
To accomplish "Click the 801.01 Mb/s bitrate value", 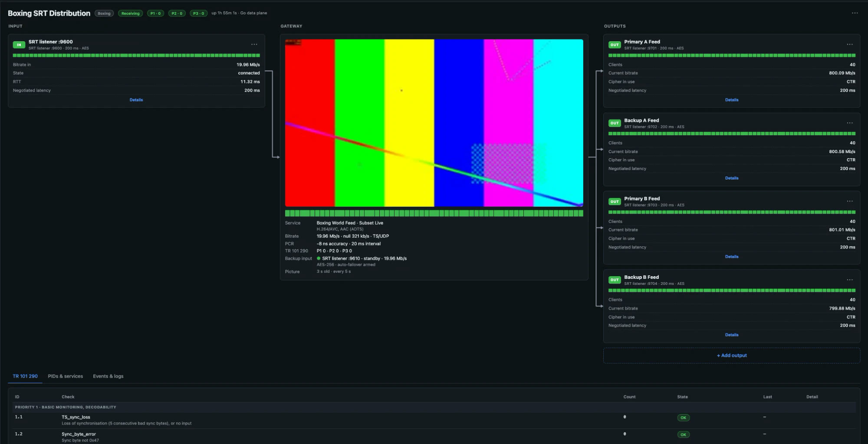I will (842, 230).
